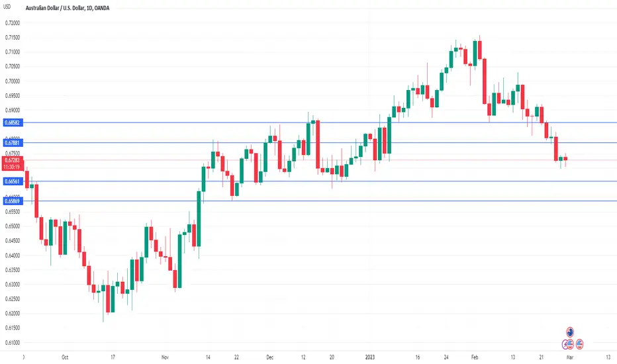Select the 0.68582 horizontal line price label
The image size is (617, 364).
(x=12, y=123)
